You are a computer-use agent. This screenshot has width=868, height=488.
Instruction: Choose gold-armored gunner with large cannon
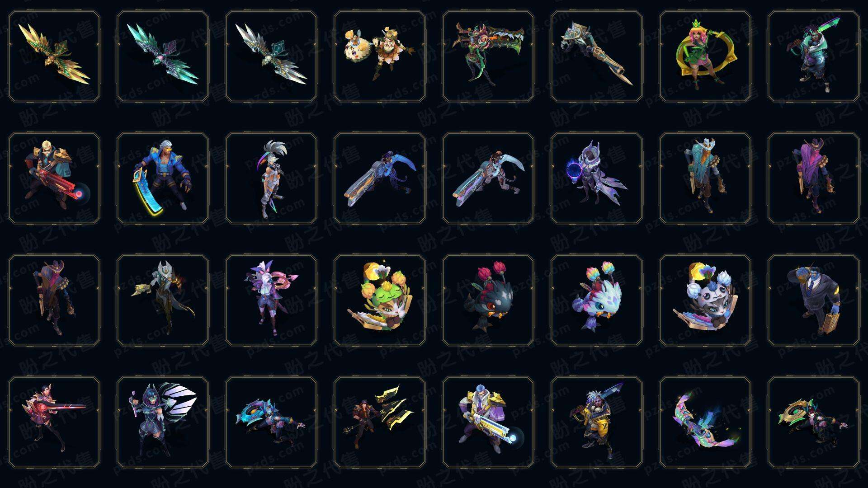[488, 422]
